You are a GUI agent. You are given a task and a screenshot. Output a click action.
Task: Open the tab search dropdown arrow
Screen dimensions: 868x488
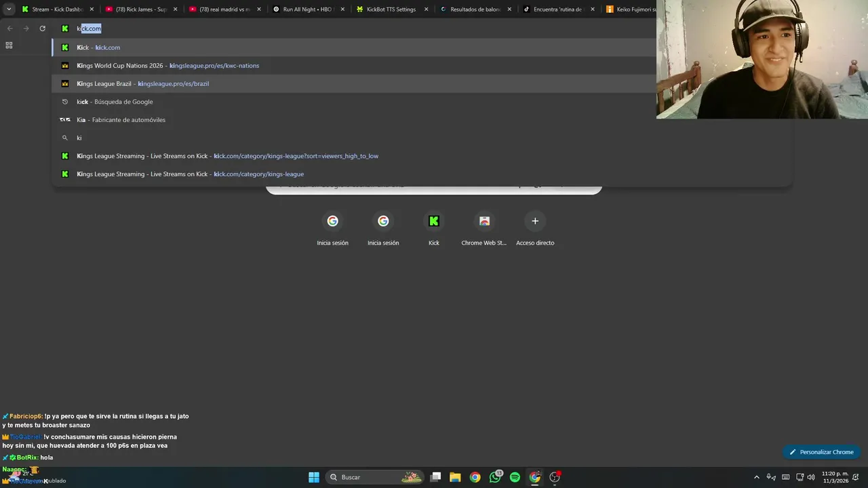pyautogui.click(x=9, y=9)
